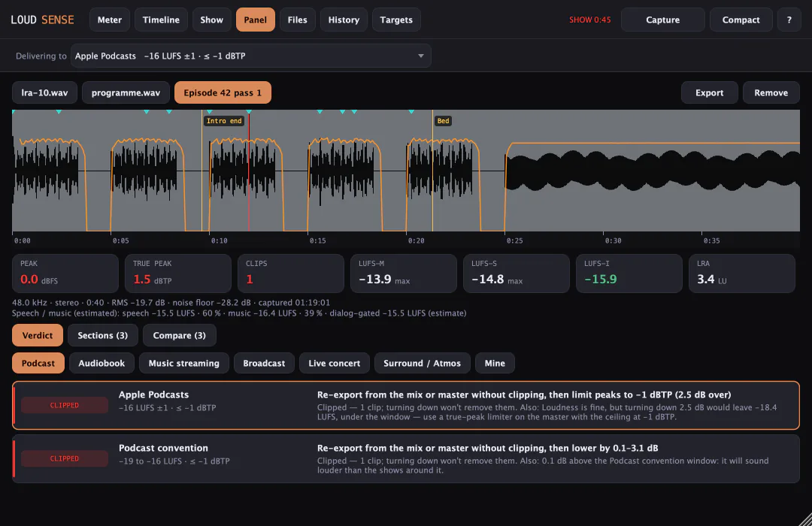The width and height of the screenshot is (812, 526).
Task: Select the Podcast convention verdict row
Action: [x=406, y=458]
